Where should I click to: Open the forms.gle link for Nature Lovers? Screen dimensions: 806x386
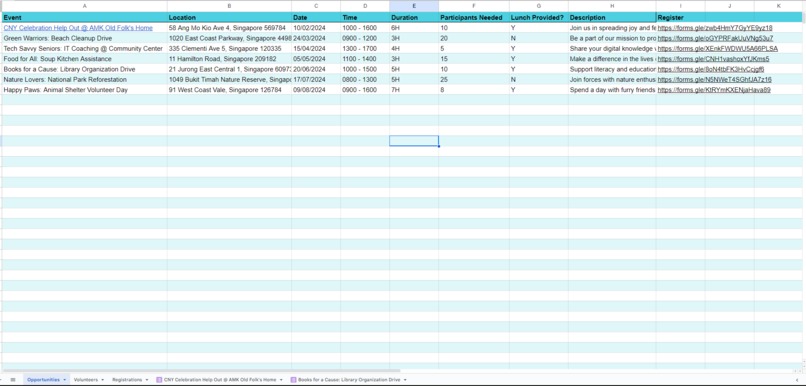click(715, 80)
